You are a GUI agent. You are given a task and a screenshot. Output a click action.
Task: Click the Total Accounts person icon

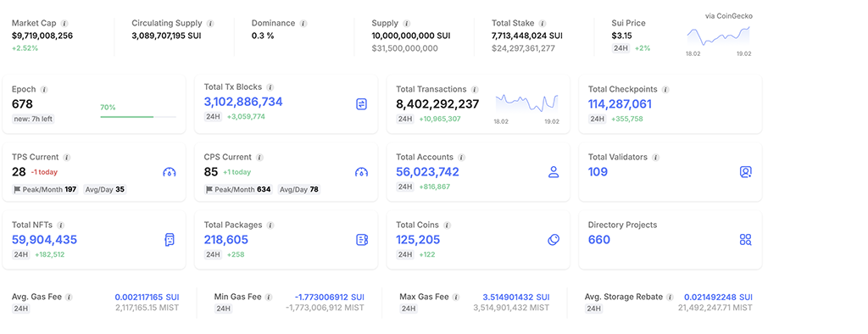tap(553, 172)
